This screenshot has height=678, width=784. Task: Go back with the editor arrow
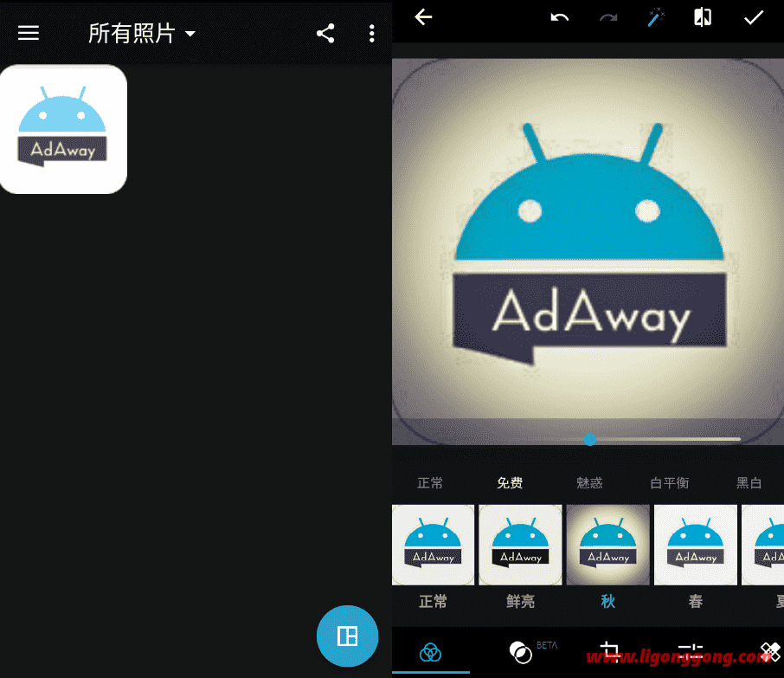click(x=423, y=17)
